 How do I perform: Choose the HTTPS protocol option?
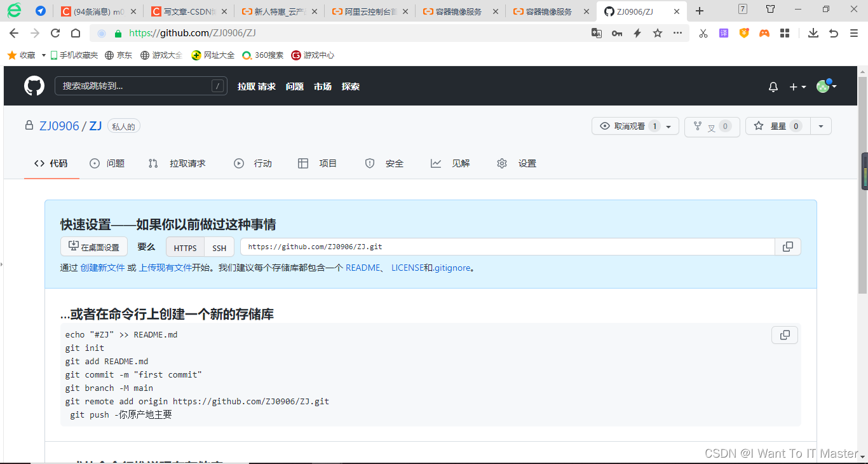[x=186, y=248]
